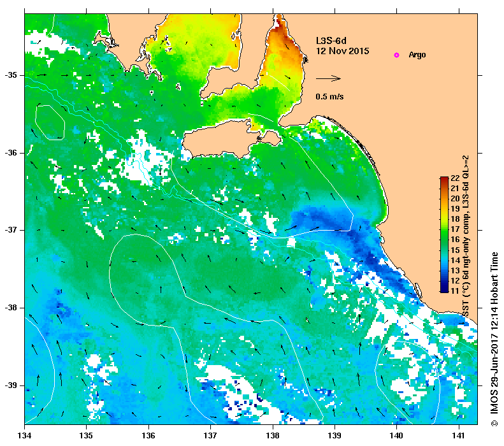504x446 pixels.
Task: Click the '-37' latitude axis label
Action: 11,230
